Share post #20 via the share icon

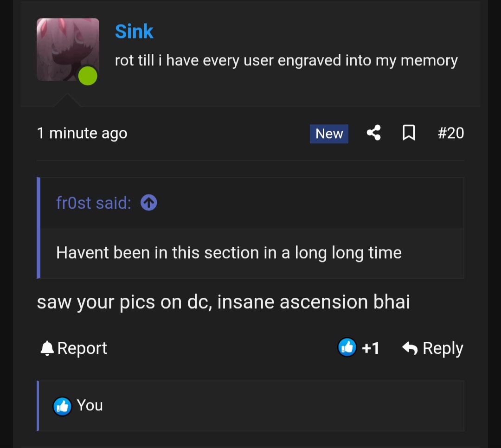click(x=373, y=133)
